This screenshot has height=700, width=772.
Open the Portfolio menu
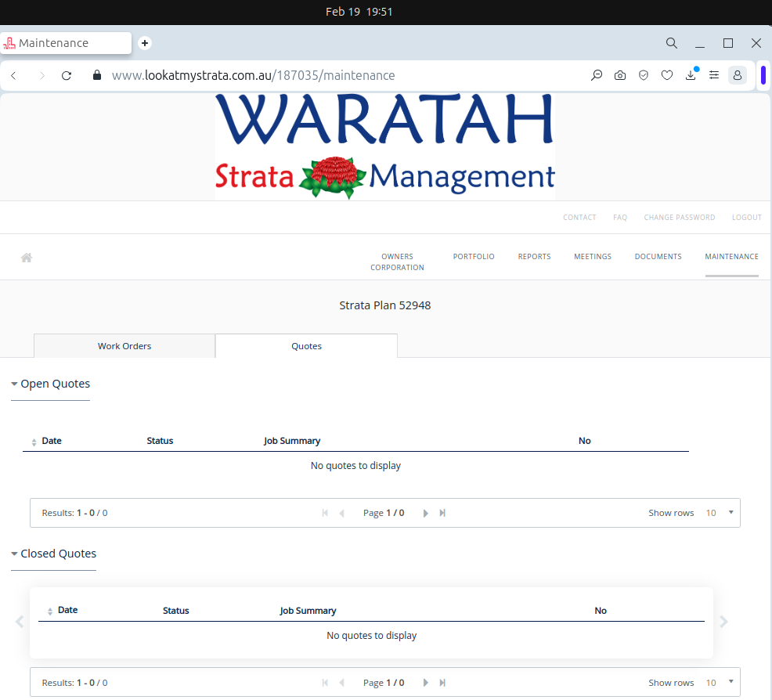coord(474,257)
